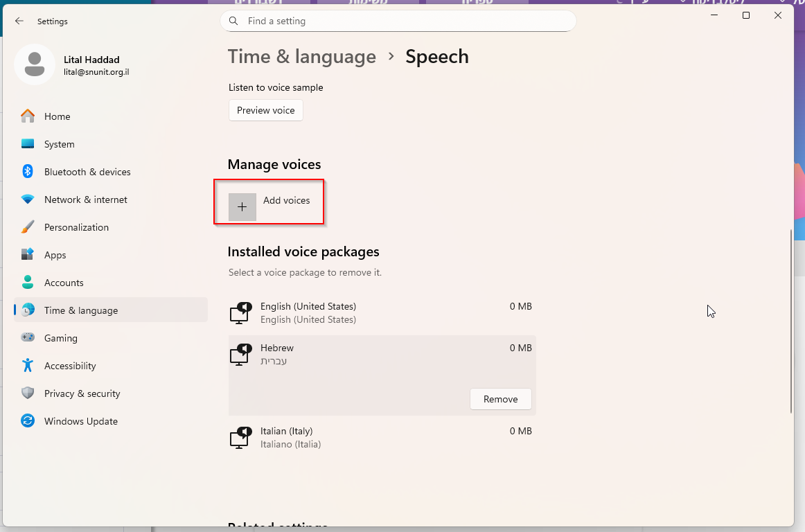
Task: Open Bluetooth & devices settings
Action: tap(111, 172)
